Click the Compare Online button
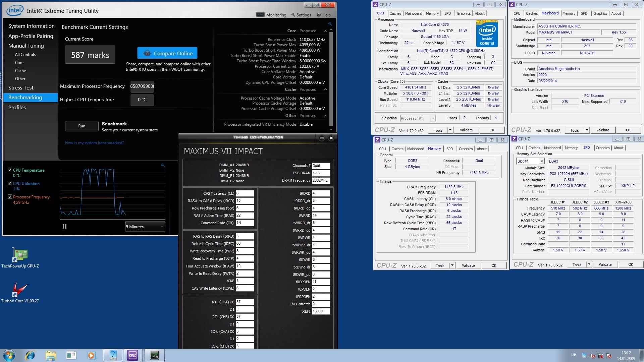The width and height of the screenshot is (644, 362). (x=167, y=53)
